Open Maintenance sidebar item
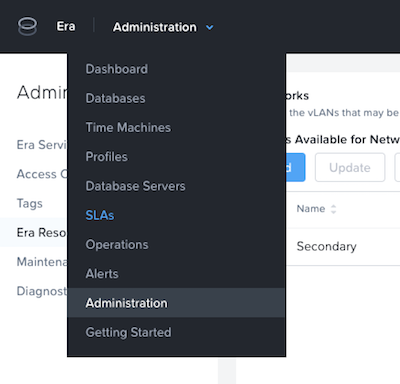 (x=42, y=262)
